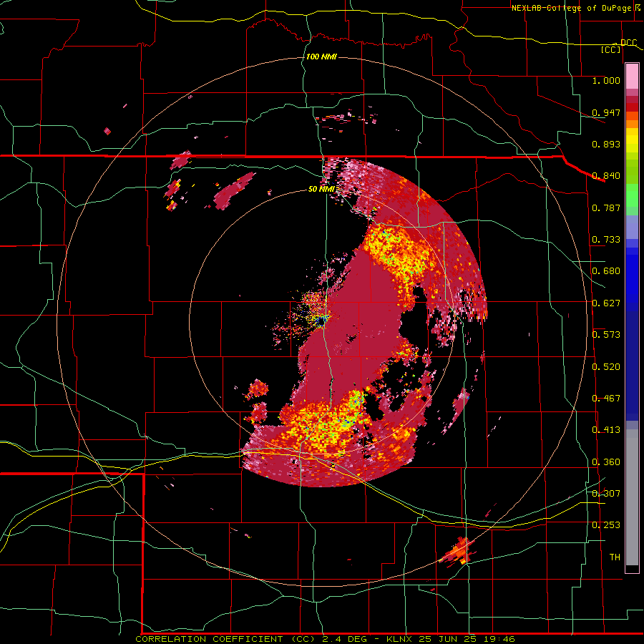Click the TH threshold label on legend
The image size is (644, 644).
point(615,557)
